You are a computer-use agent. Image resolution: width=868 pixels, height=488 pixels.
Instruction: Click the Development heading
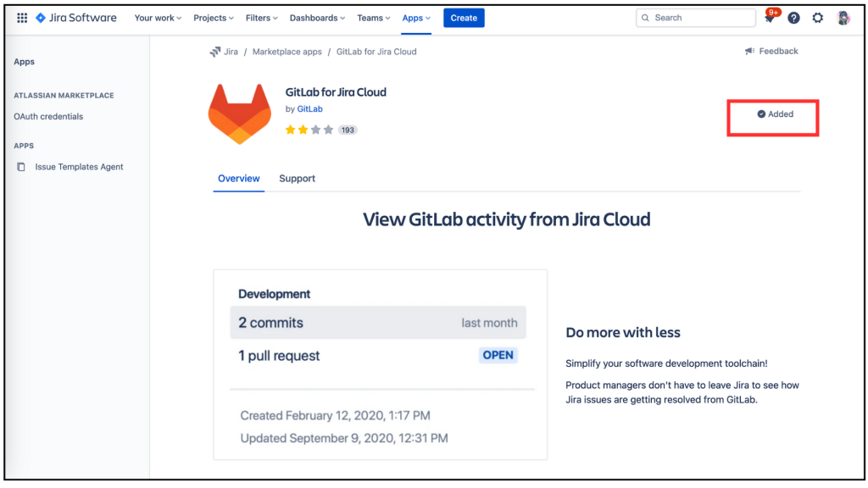click(x=274, y=294)
